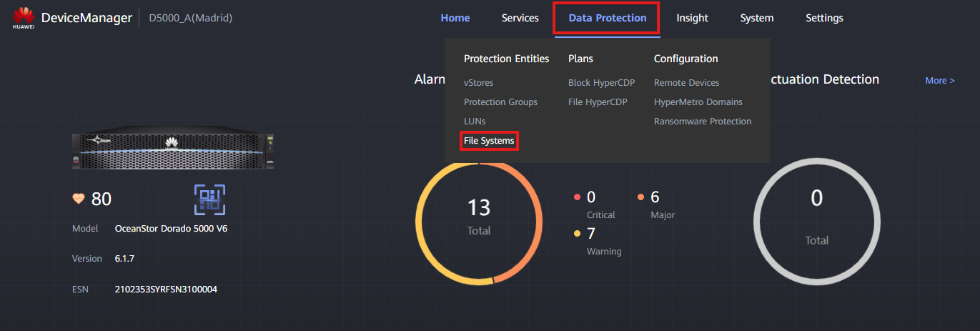Click the health score heart icon

pyautogui.click(x=79, y=199)
